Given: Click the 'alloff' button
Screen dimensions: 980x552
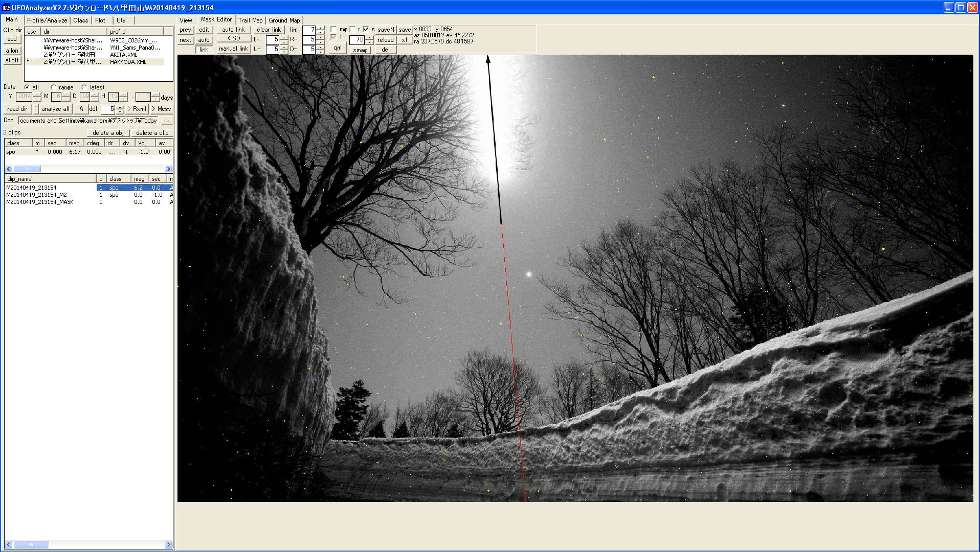Looking at the screenshot, I should click(12, 60).
